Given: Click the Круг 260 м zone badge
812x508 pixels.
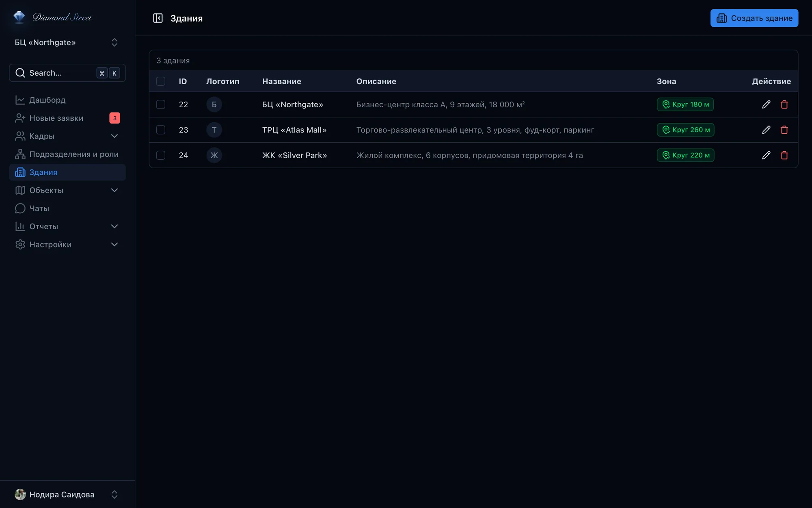Looking at the screenshot, I should click(685, 130).
